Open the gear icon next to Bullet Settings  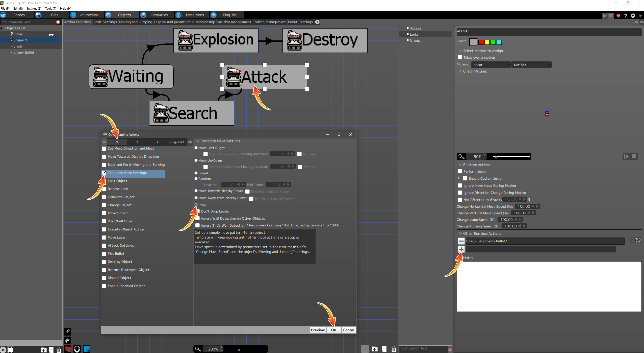[x=317, y=22]
